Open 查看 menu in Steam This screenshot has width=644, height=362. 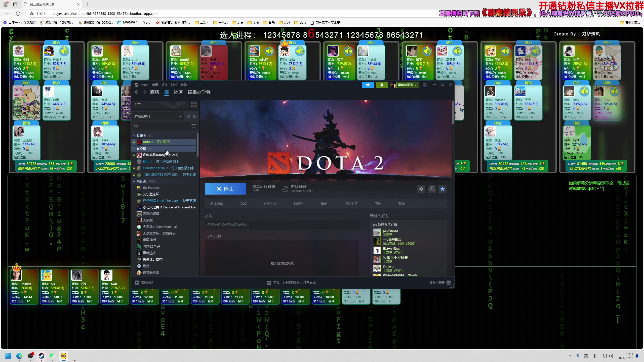tap(155, 85)
